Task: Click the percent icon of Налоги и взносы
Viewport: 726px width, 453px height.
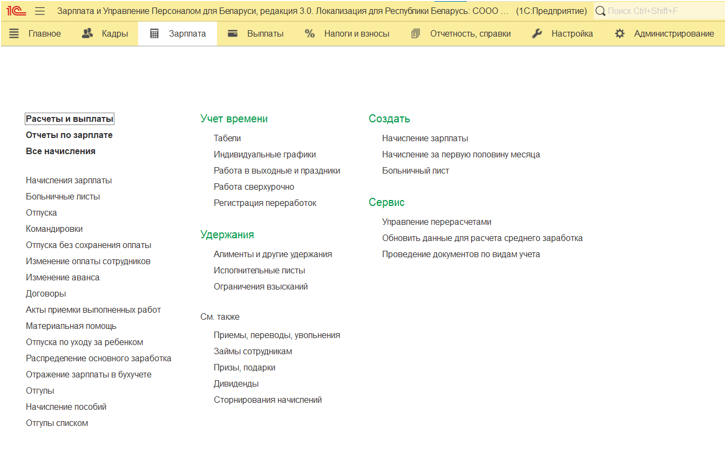Action: 309,33
